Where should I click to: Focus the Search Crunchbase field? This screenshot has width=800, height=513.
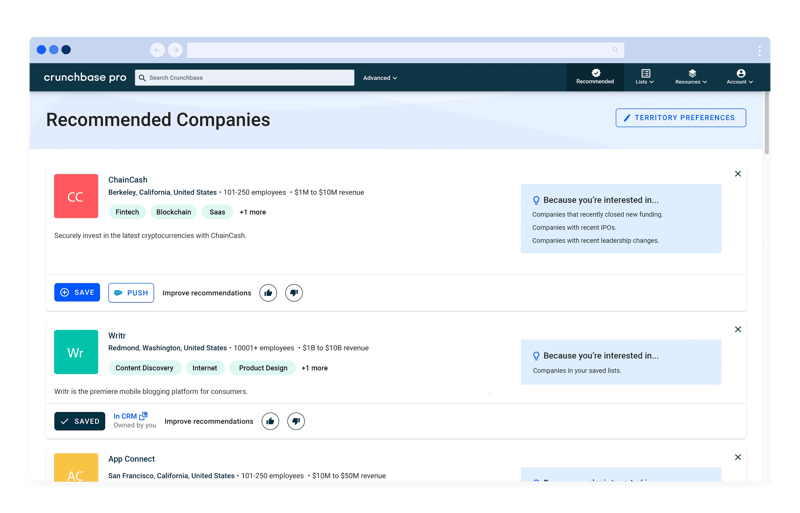click(244, 78)
